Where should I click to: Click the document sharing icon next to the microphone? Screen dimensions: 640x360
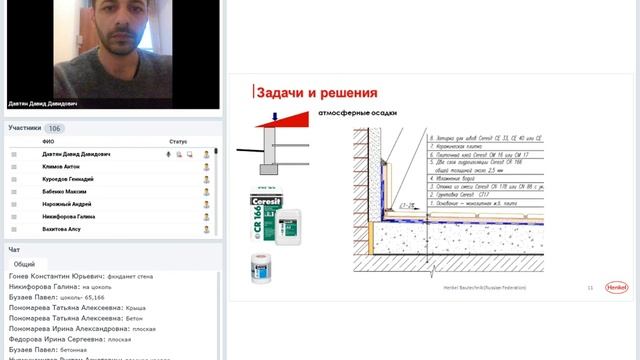tap(179, 154)
